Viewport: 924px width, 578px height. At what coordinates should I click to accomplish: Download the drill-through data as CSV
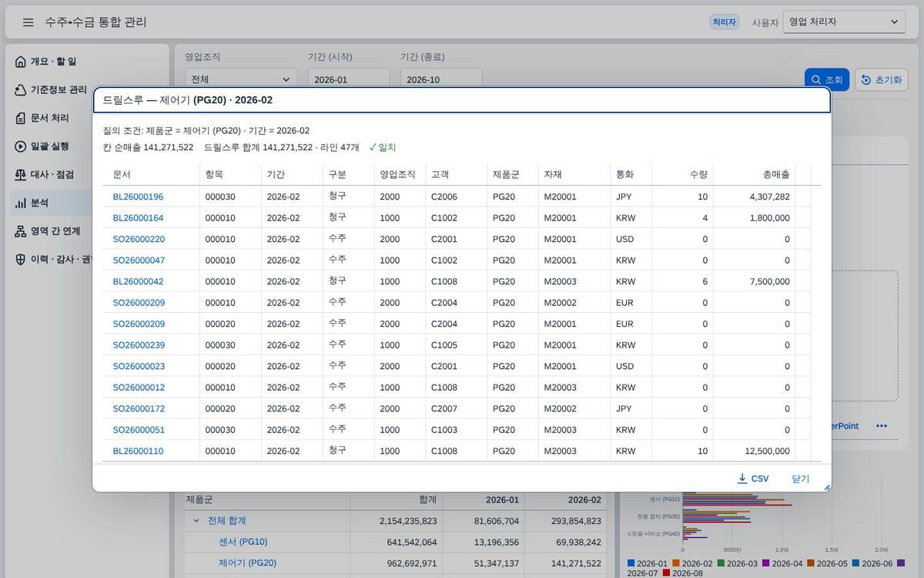tap(753, 479)
